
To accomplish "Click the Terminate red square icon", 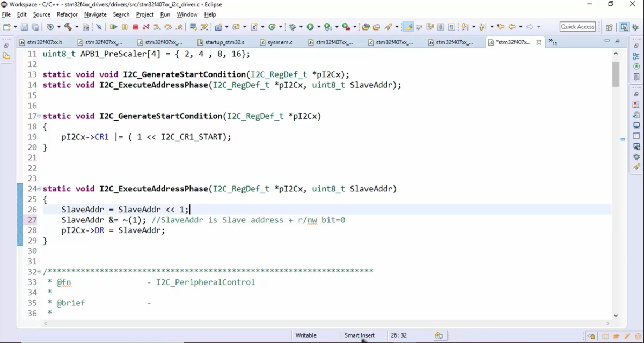I will click(x=135, y=26).
